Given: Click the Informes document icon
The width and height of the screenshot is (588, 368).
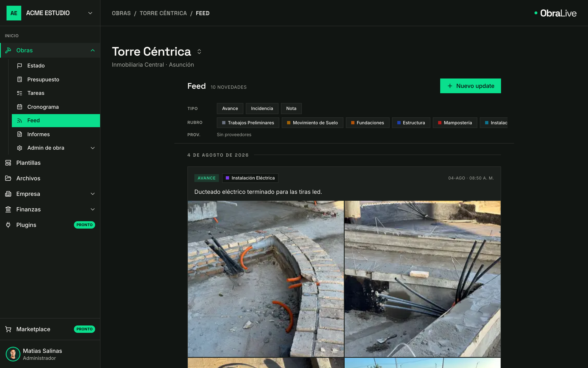Looking at the screenshot, I should pyautogui.click(x=20, y=134).
